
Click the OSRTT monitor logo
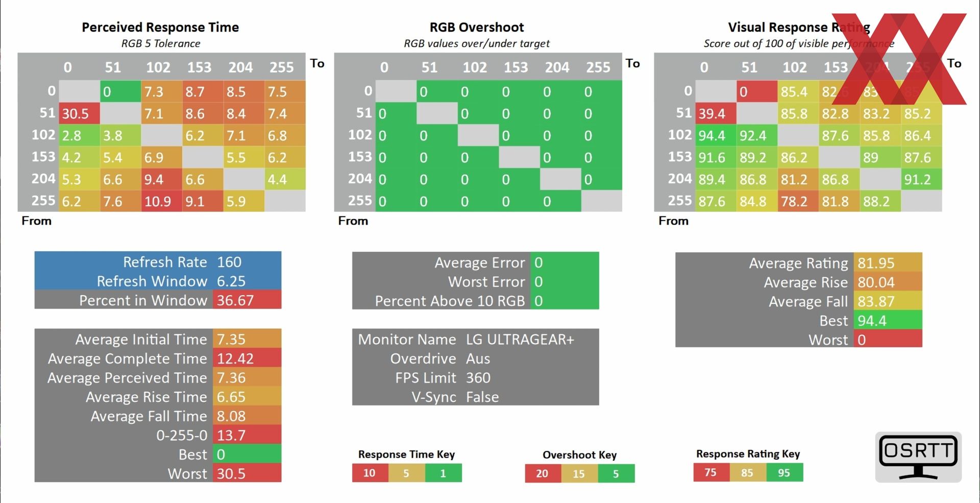[918, 457]
